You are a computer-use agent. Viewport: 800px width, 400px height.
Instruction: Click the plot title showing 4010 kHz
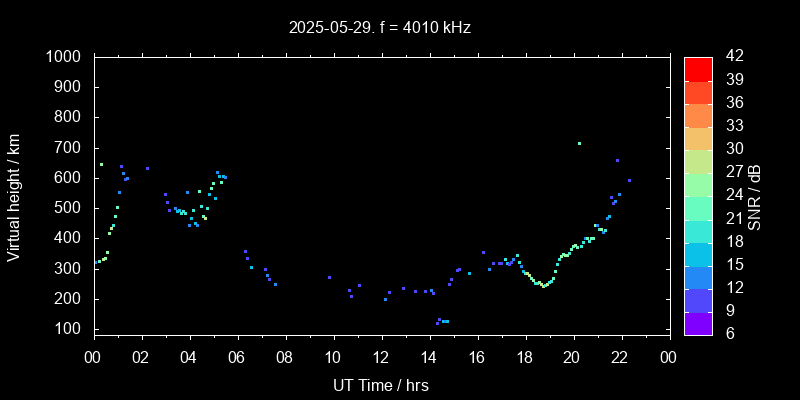click(380, 28)
